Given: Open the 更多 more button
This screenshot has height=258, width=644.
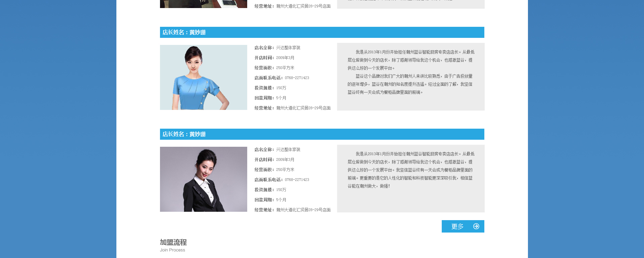Looking at the screenshot, I should pyautogui.click(x=463, y=226).
